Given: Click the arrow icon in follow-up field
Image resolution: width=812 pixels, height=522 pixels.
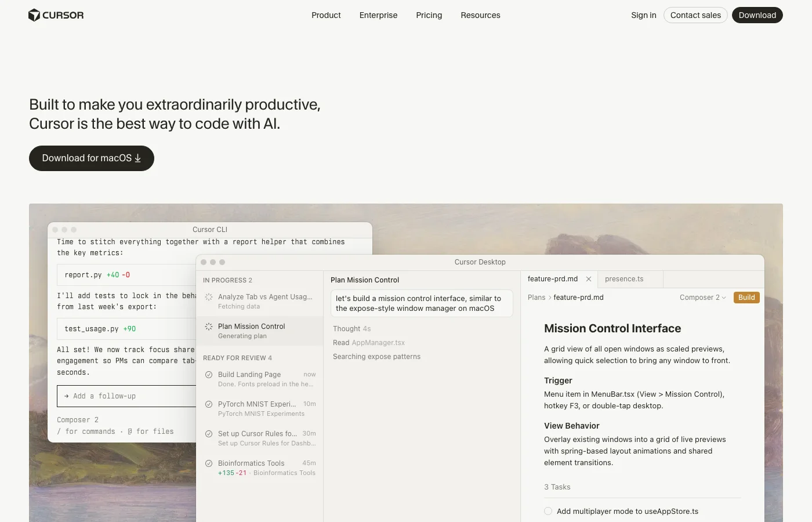Looking at the screenshot, I should click(x=67, y=396).
